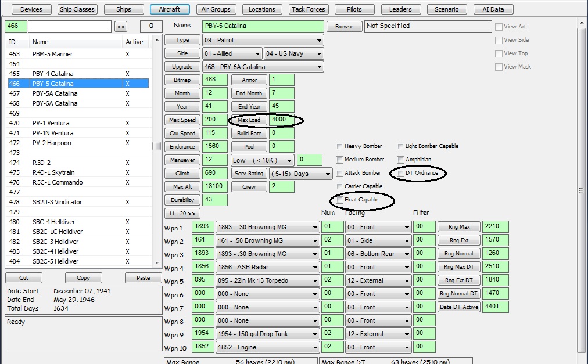Click the Copy button
Image resolution: width=588 pixels, height=364 pixels.
point(83,277)
